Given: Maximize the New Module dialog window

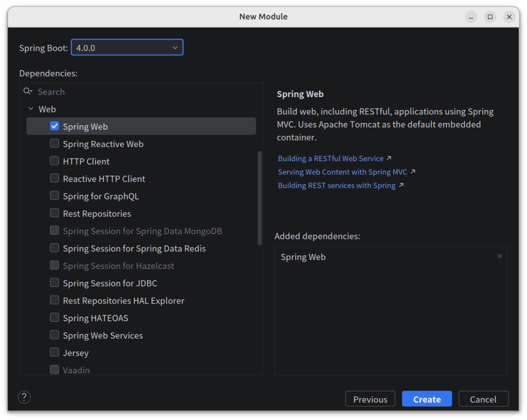Looking at the screenshot, I should pos(490,17).
